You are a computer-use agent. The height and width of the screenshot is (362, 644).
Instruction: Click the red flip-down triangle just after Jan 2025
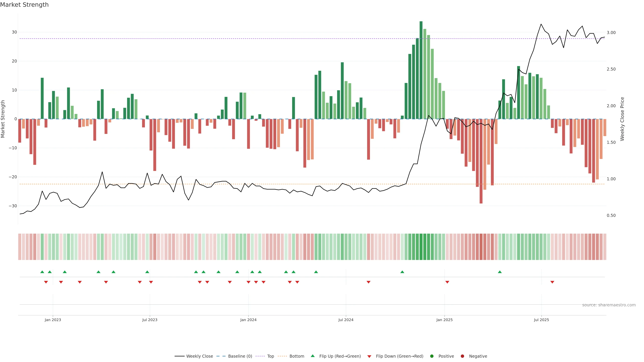pos(447,282)
